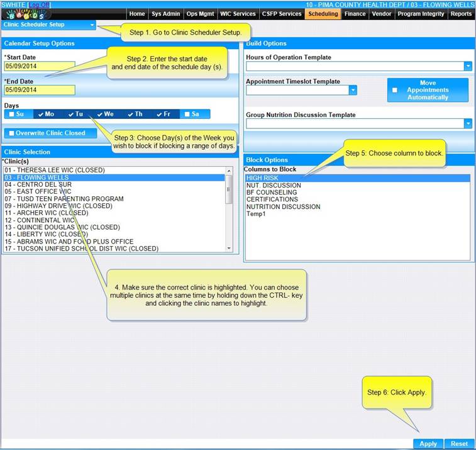
Task: Open Appointment Timeslot Template dropdown
Action: [352, 90]
